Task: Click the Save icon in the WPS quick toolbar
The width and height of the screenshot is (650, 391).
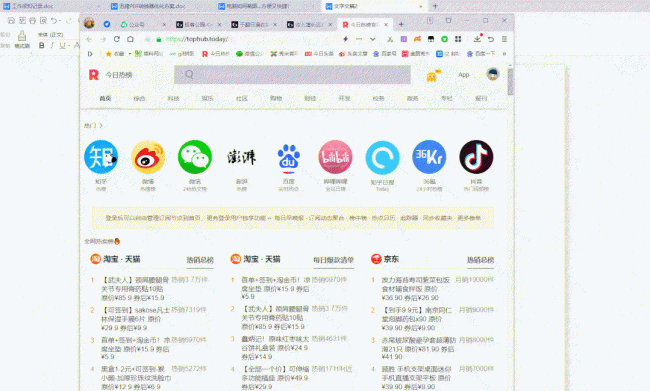Action: point(11,20)
